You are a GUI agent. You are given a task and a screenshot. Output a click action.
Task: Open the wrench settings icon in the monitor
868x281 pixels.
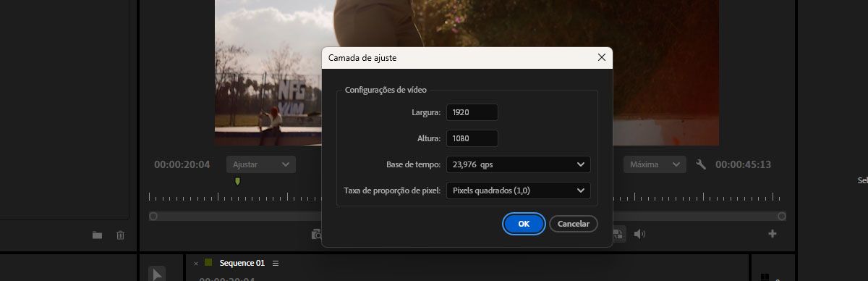[700, 164]
